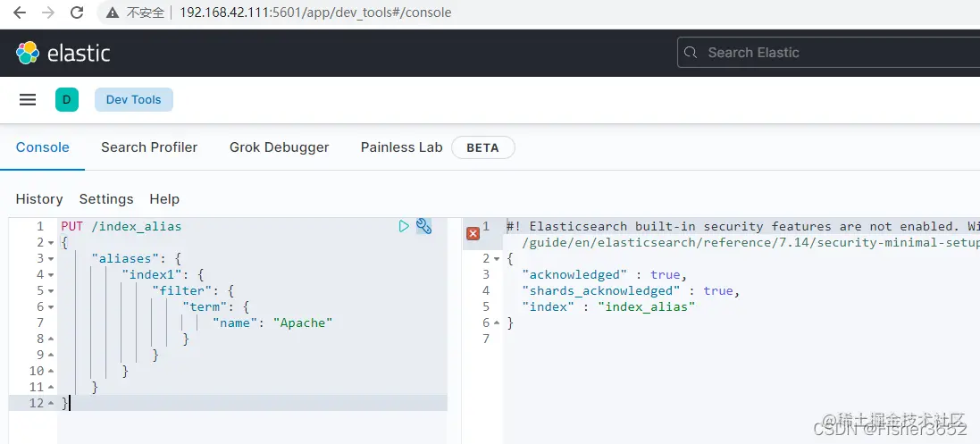This screenshot has width=980, height=444.
Task: Reload the browser page
Action: [x=77, y=13]
